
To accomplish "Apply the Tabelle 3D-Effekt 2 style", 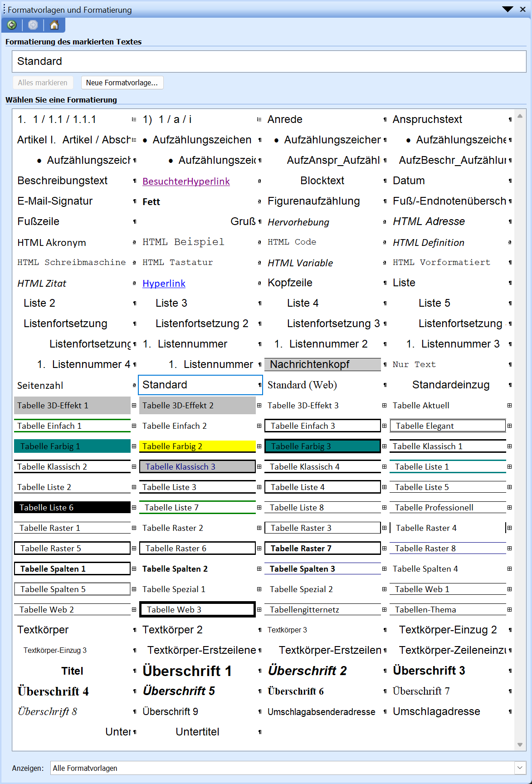I will 197,405.
